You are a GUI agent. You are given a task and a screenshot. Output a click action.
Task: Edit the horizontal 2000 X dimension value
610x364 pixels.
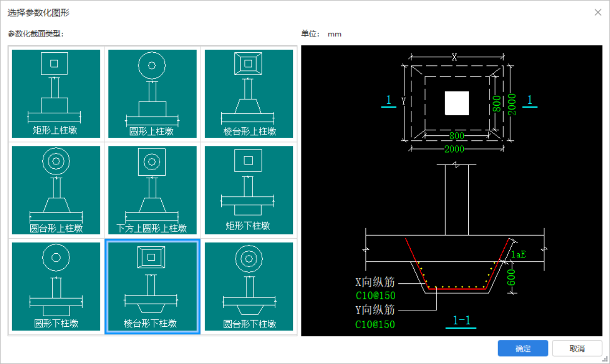(454, 149)
